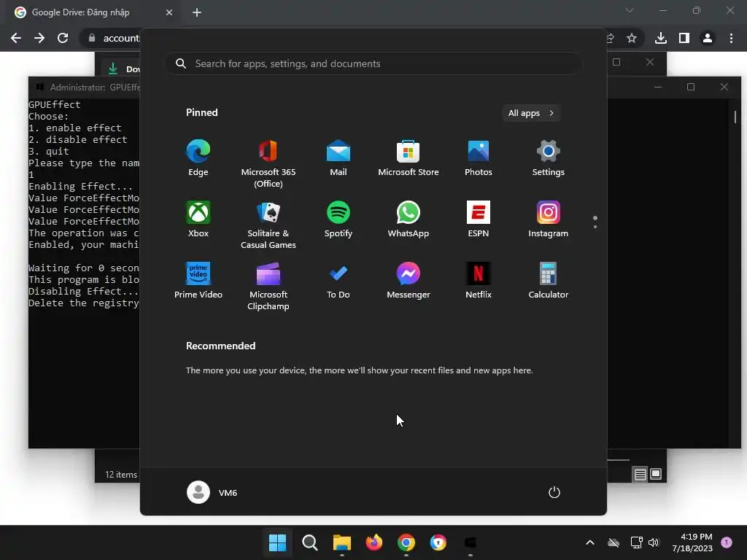Click the Start menu search field
The image size is (747, 560).
point(373,63)
